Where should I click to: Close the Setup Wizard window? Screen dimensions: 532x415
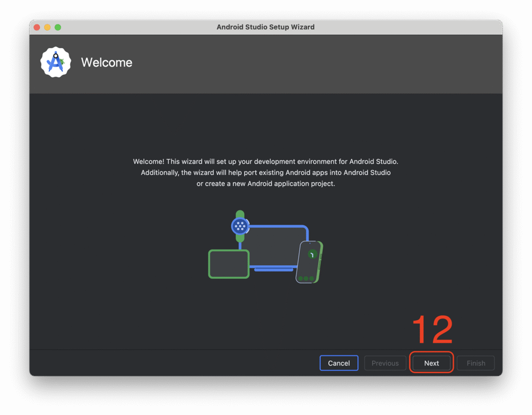(x=37, y=27)
